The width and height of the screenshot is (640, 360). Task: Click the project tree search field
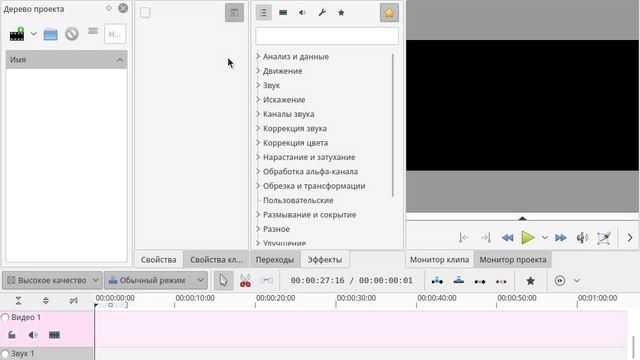(x=115, y=34)
